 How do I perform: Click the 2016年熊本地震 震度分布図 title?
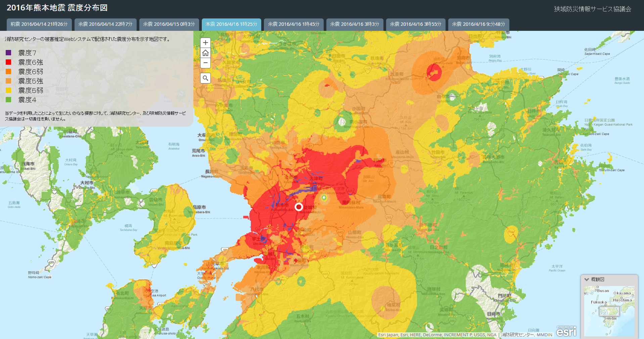tap(57, 8)
